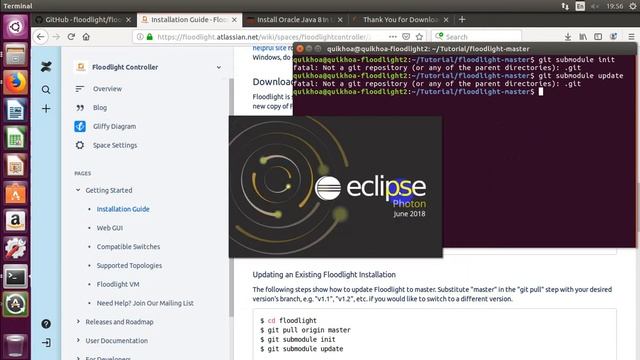This screenshot has height=360, width=640.
Task: Reload the current Firefox page
Action: (71, 37)
